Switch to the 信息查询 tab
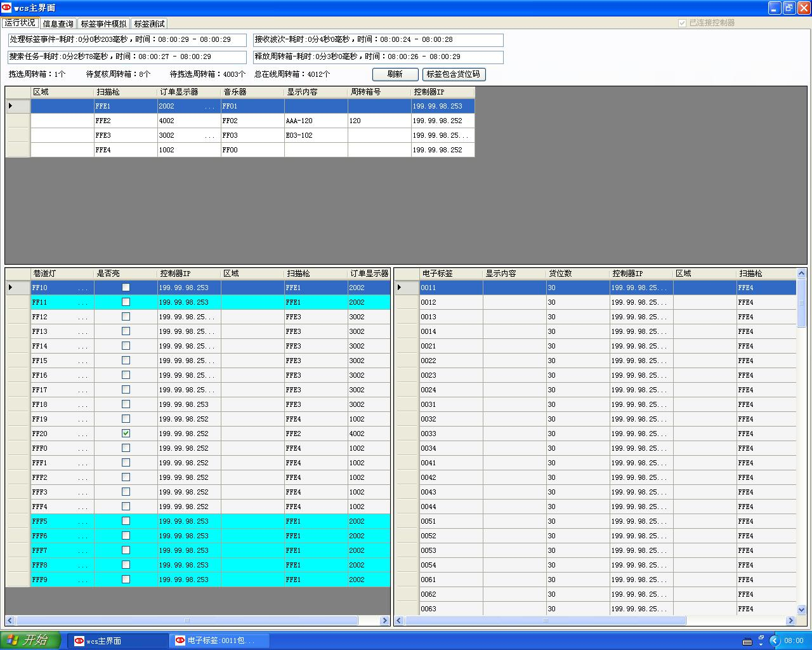The width and height of the screenshot is (812, 650). (x=58, y=23)
